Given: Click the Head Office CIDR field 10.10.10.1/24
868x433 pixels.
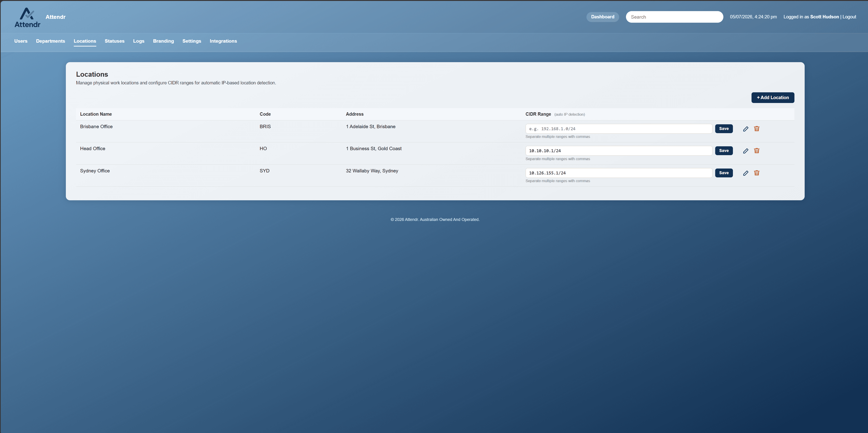Looking at the screenshot, I should pyautogui.click(x=619, y=151).
